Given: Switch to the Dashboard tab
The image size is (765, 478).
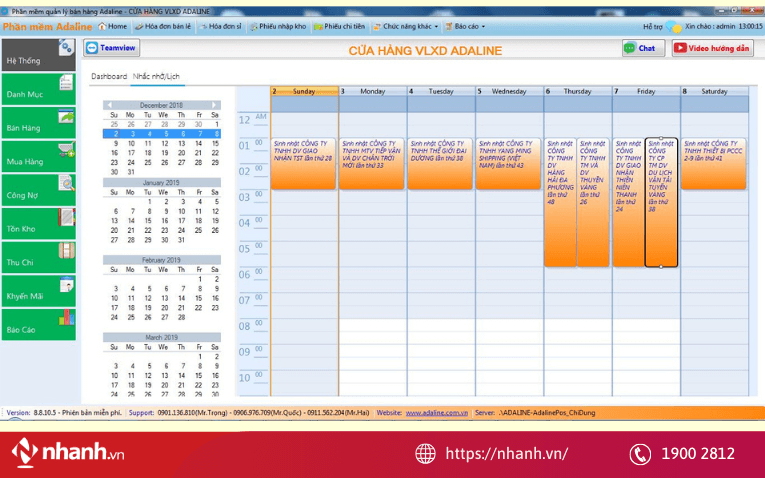Looking at the screenshot, I should [x=109, y=76].
